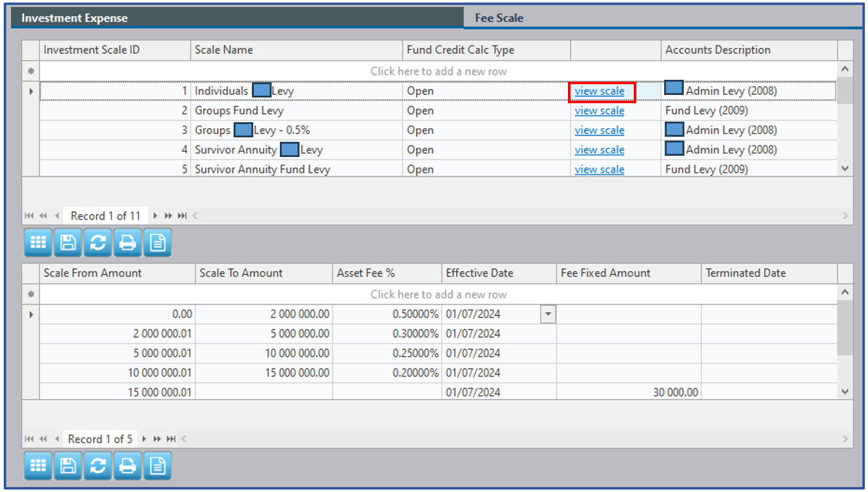Image resolution: width=868 pixels, height=492 pixels.
Task: Export document icon under Record 1 of 5
Action: (x=158, y=466)
